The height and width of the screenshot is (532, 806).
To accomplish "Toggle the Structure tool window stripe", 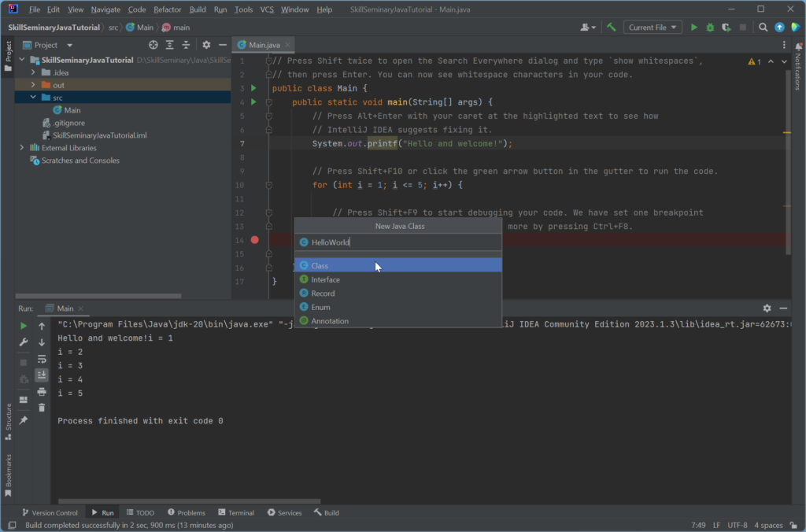I will coord(8,422).
